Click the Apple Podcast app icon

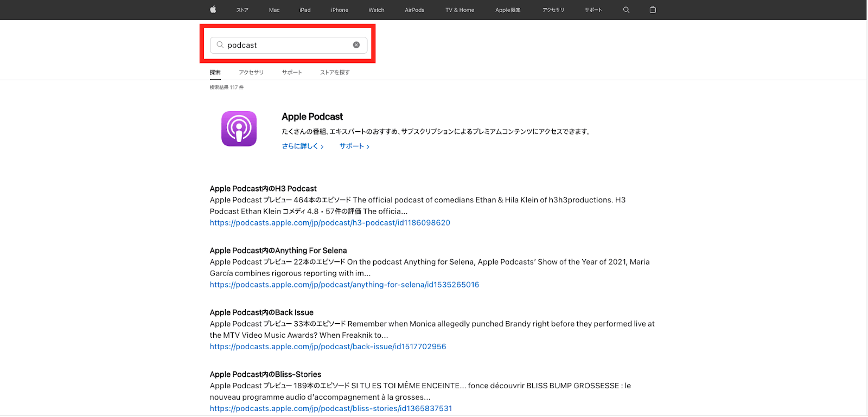(x=239, y=129)
